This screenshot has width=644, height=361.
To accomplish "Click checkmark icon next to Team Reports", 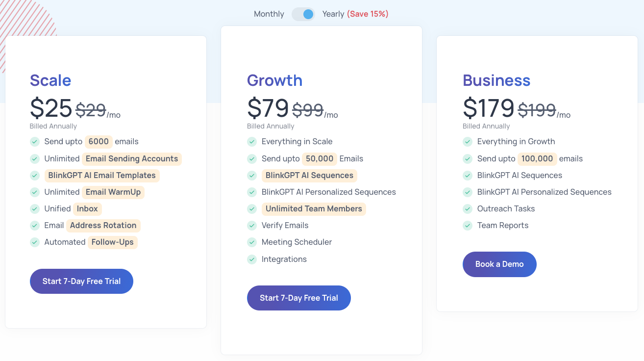I will 468,226.
